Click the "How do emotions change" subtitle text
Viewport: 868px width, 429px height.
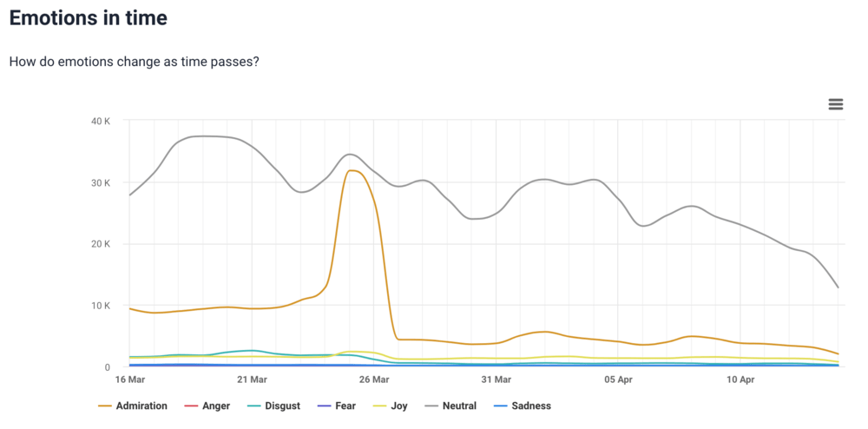[134, 63]
